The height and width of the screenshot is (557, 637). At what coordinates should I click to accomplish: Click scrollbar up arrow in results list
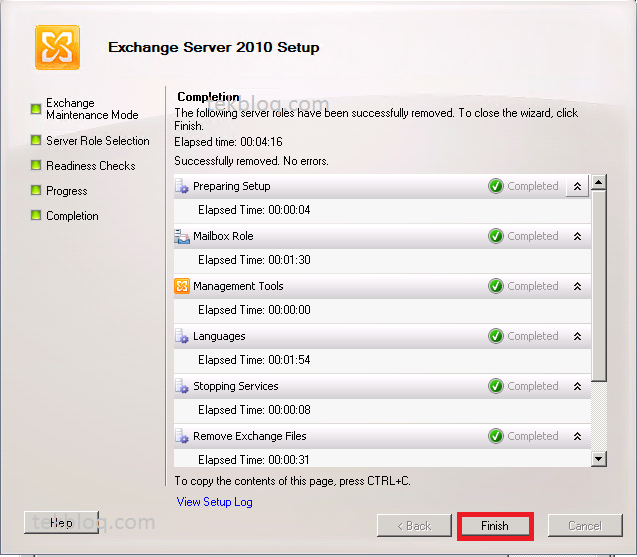pyautogui.click(x=598, y=182)
